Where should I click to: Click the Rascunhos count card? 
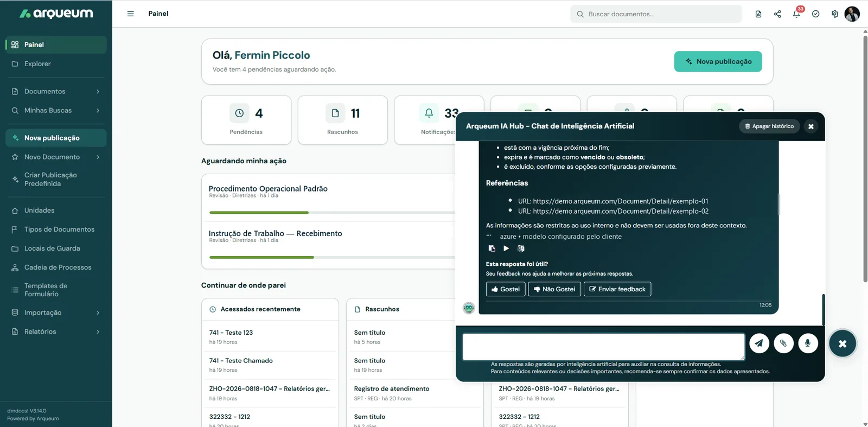(343, 120)
